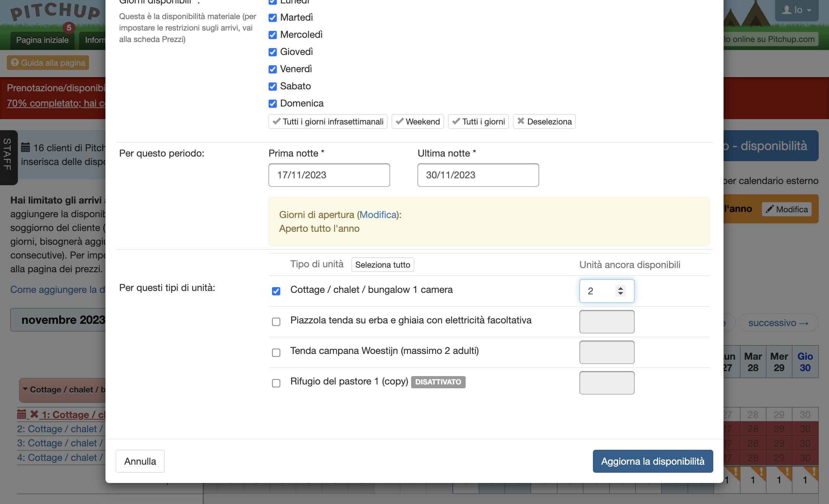The height and width of the screenshot is (504, 829).
Task: Open the Io user account dropdown
Action: point(797,10)
